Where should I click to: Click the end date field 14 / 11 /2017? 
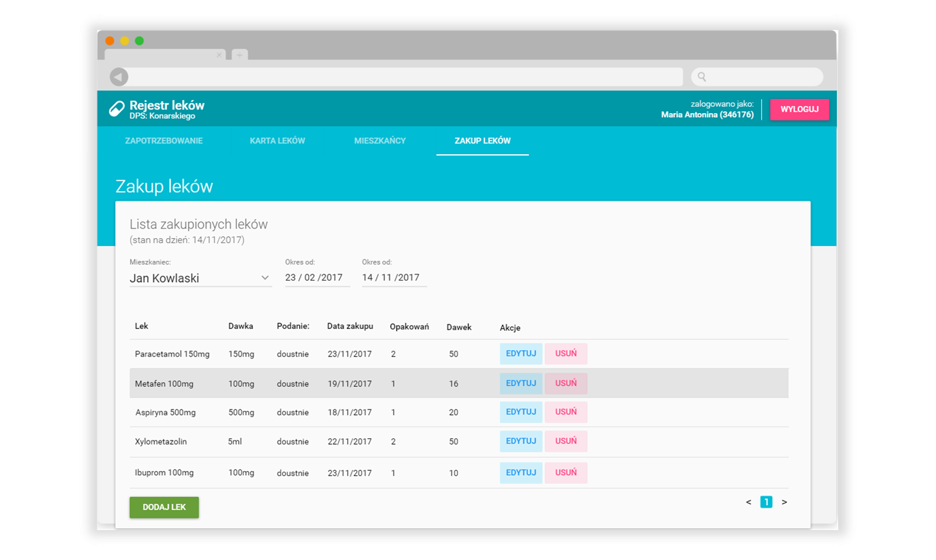394,278
